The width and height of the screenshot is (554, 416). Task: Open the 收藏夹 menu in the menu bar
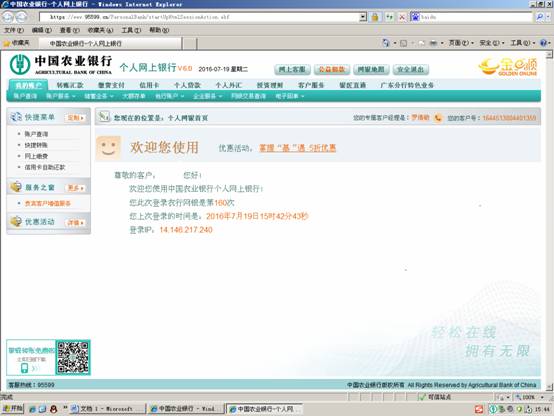point(100,30)
